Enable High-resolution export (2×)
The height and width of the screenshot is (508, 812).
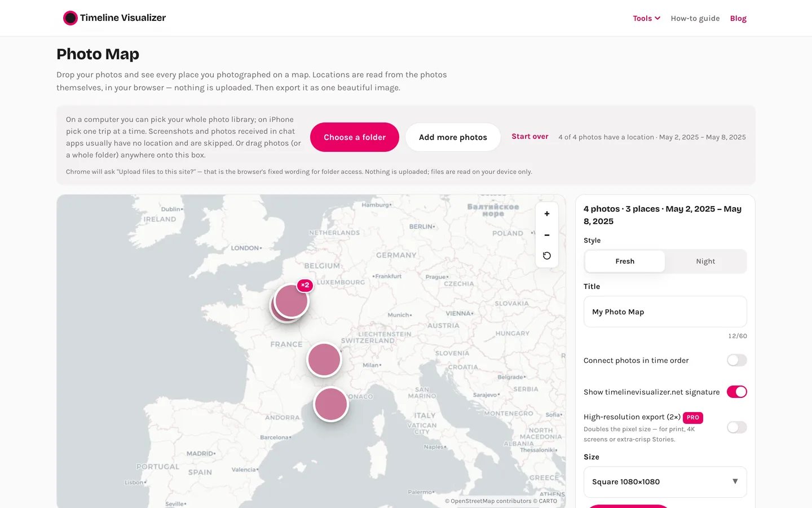[x=737, y=427]
